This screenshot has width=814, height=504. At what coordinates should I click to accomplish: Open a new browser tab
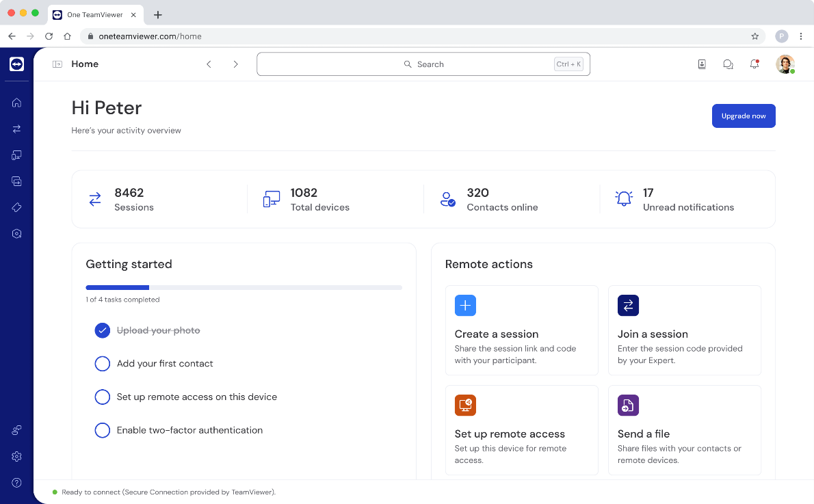(158, 14)
